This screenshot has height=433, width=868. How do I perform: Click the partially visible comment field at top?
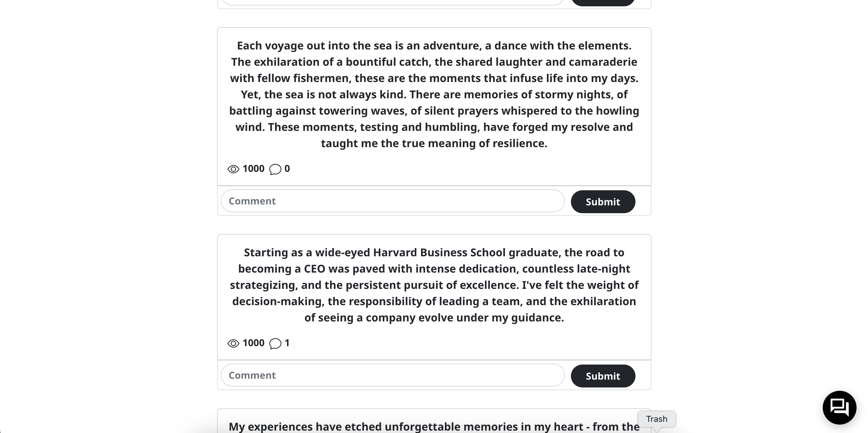[393, 2]
